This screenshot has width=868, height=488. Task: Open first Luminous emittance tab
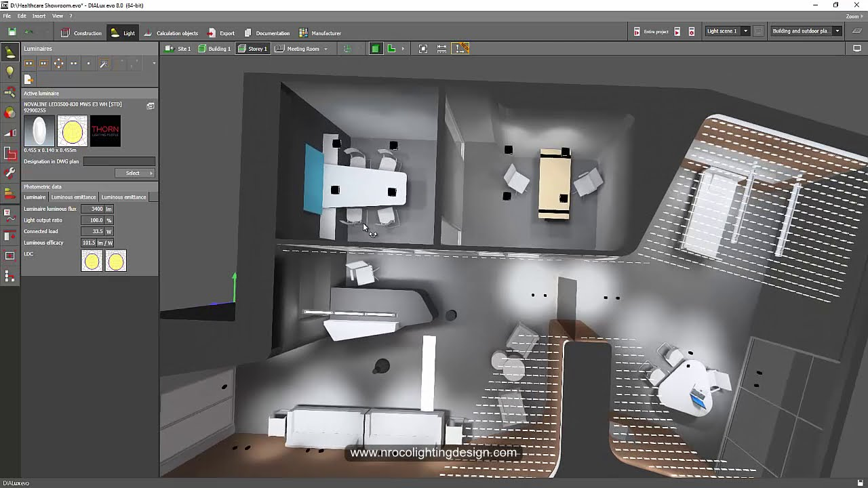click(73, 197)
